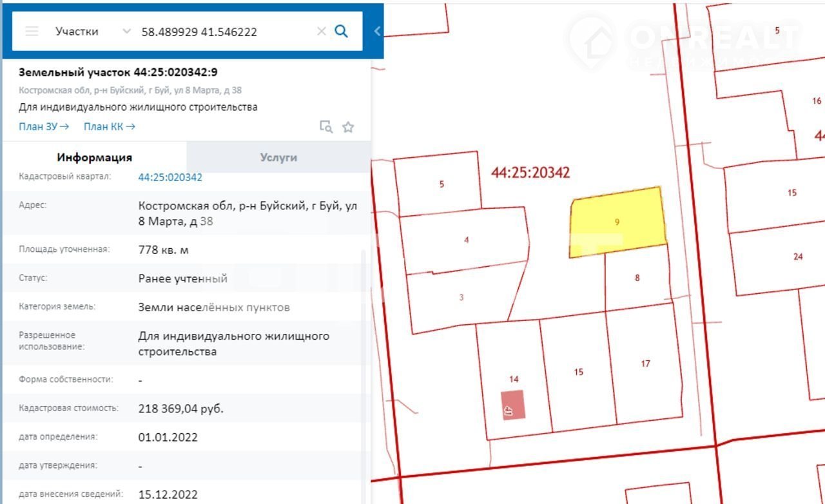Open the План КК link
Image resolution: width=825 pixels, height=504 pixels.
pyautogui.click(x=109, y=127)
